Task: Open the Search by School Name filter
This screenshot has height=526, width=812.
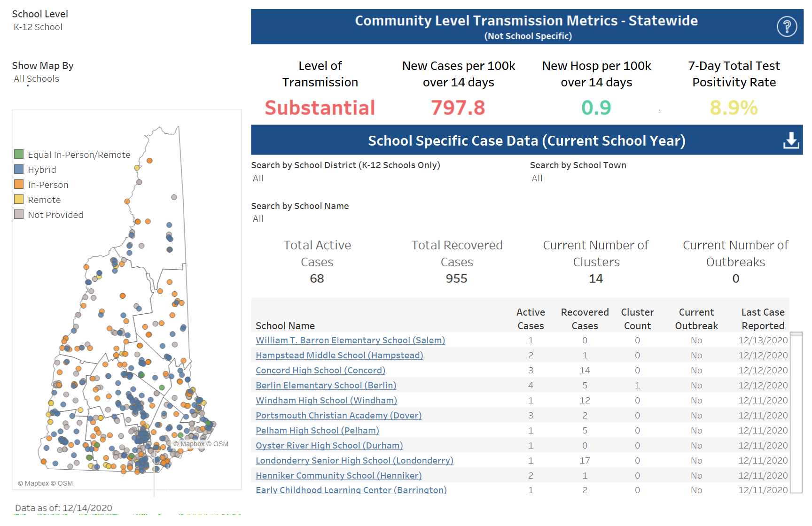Action: click(258, 219)
